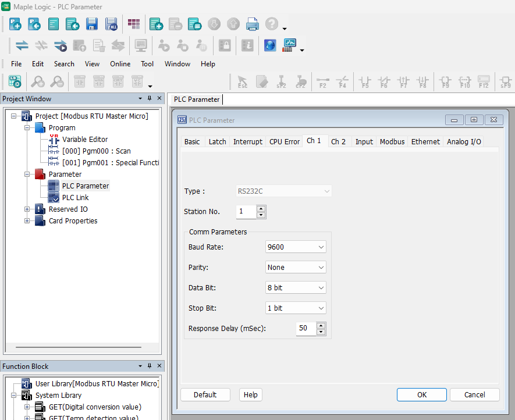The image size is (515, 420).
Task: Open the File menu
Action: pyautogui.click(x=16, y=64)
